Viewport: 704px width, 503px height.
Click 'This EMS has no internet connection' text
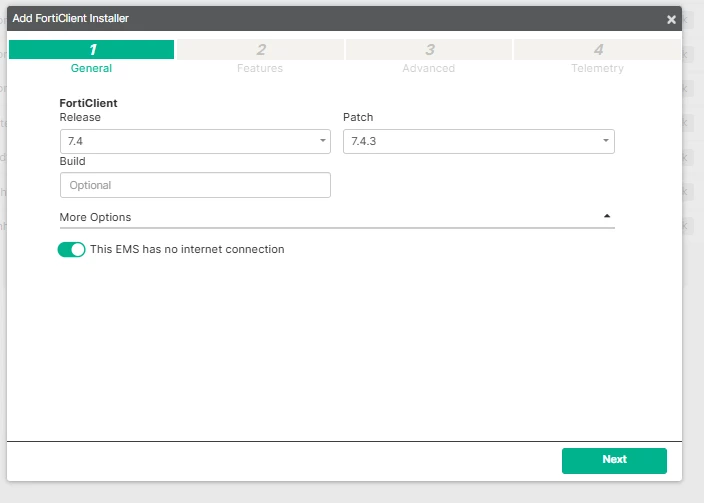187,249
